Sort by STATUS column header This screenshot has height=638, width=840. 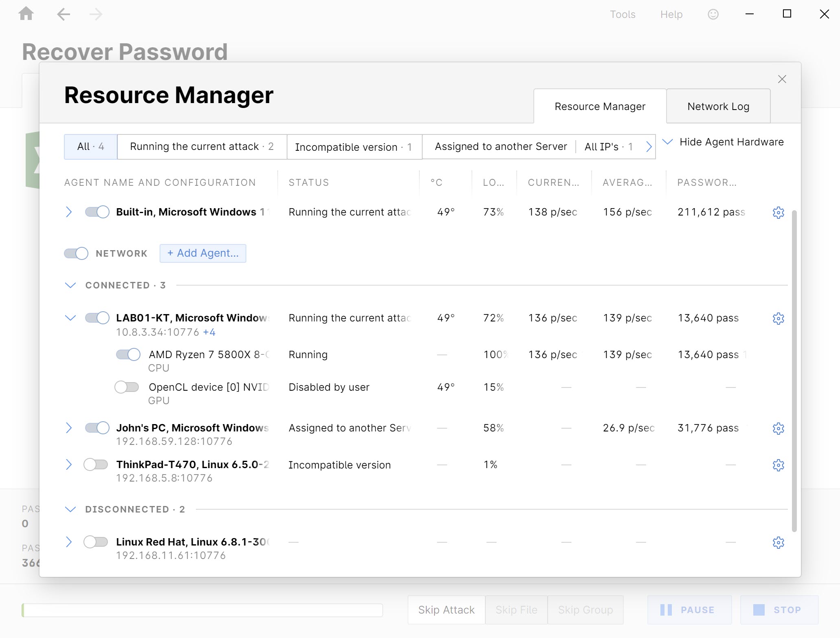(309, 183)
